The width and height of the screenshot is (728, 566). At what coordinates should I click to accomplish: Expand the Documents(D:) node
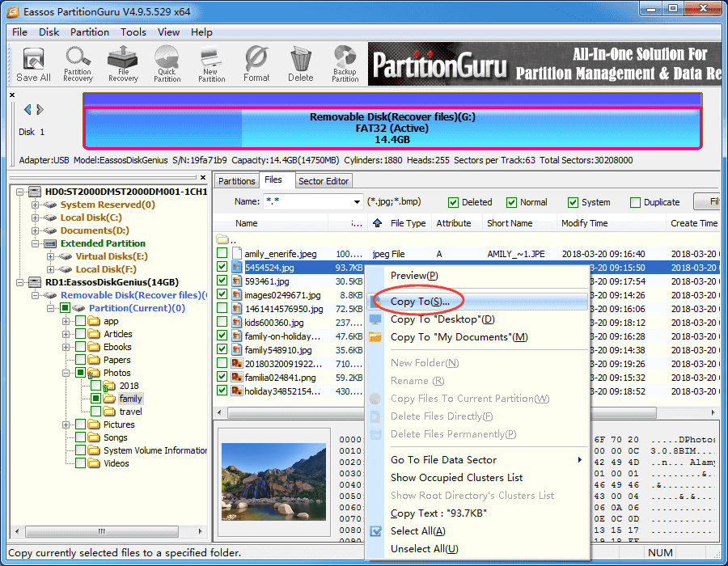coord(35,230)
